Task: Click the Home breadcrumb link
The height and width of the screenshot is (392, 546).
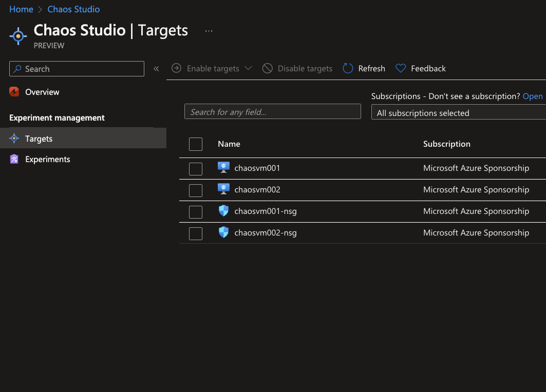Action: coord(21,9)
